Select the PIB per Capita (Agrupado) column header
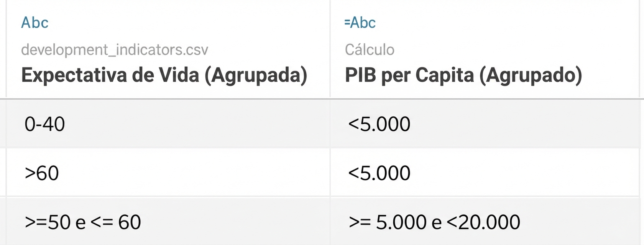Viewport: 644px width, 245px height. (x=463, y=75)
